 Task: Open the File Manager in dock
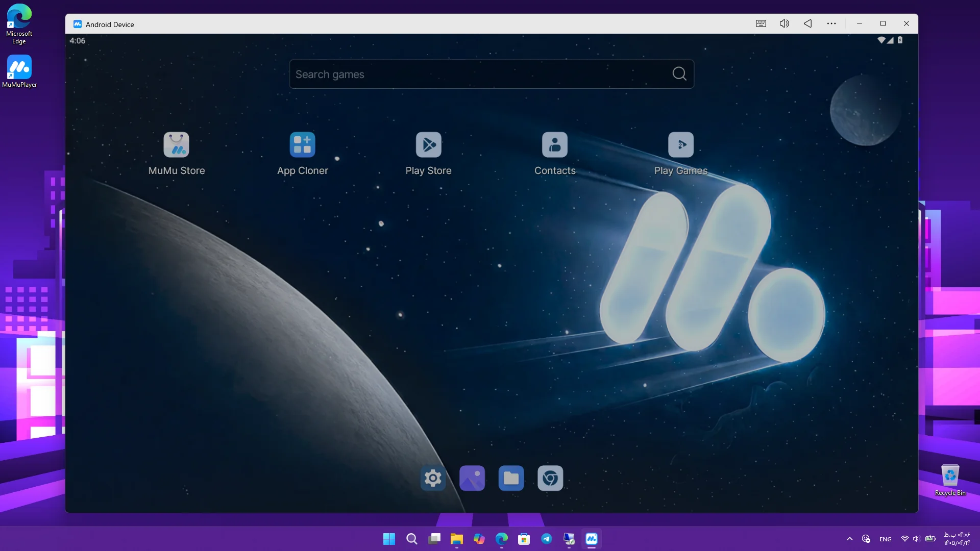point(511,478)
